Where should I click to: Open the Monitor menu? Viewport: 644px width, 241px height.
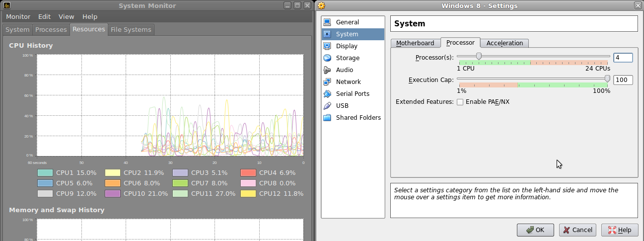(x=18, y=16)
